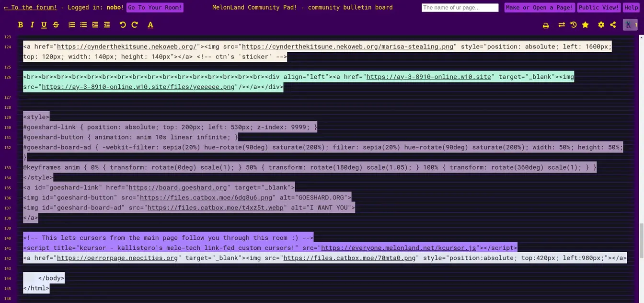The width and height of the screenshot is (644, 303).
Task: Toggle strikethrough formatting
Action: pyautogui.click(x=56, y=25)
